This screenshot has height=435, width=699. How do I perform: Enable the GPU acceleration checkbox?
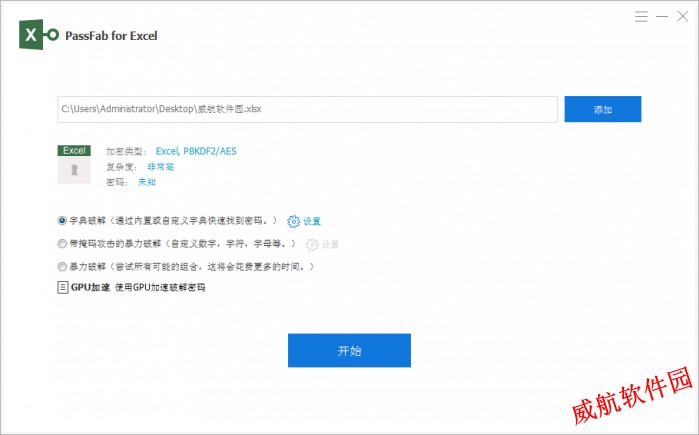click(63, 287)
